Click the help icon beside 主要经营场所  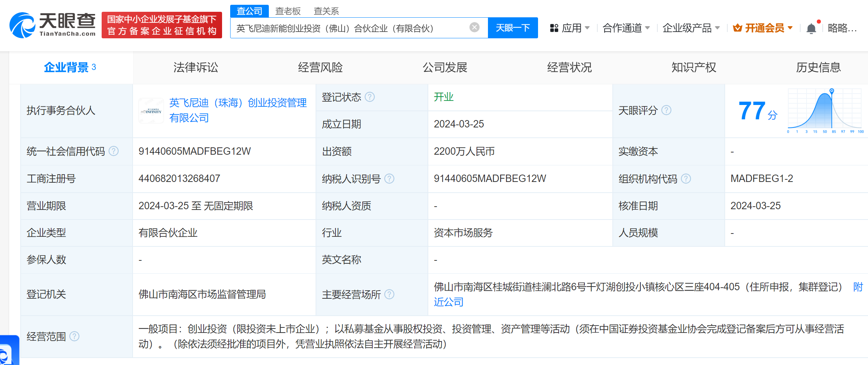coord(389,295)
